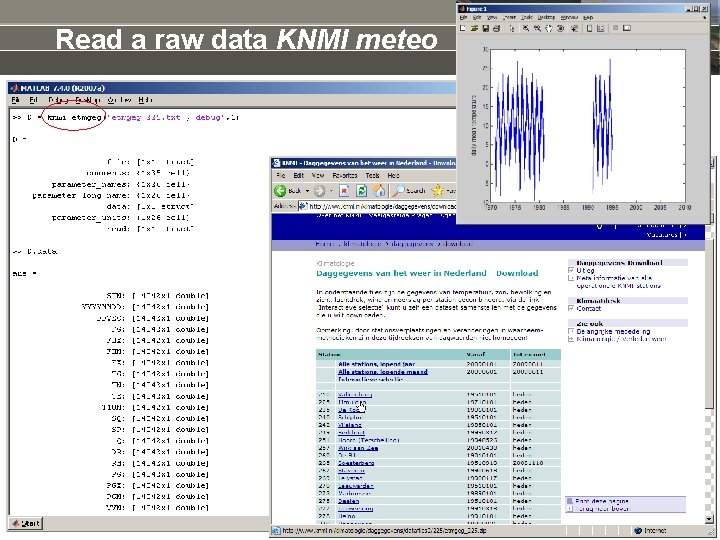The height and width of the screenshot is (540, 720).
Task: Select Data Cursor tool in Figure 1 toolbar
Action: pyautogui.click(x=574, y=28)
